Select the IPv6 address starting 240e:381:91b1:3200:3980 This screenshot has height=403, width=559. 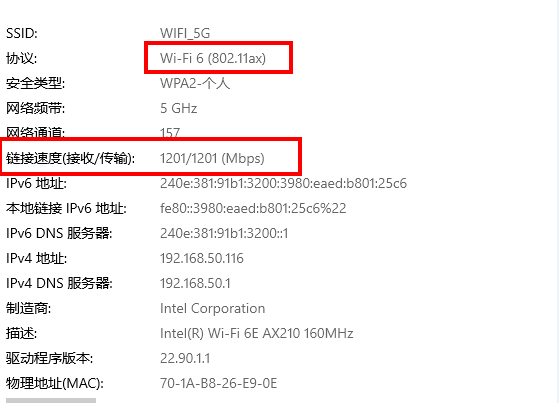(283, 183)
